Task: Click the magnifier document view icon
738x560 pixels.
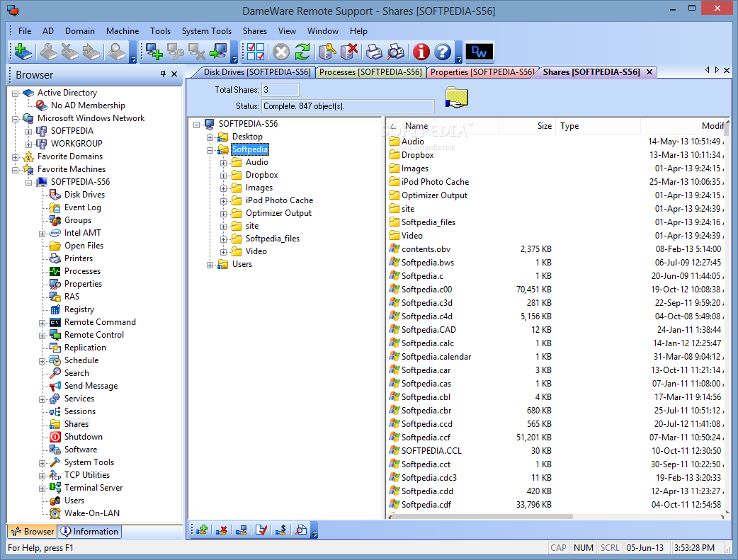Action: pos(301,530)
